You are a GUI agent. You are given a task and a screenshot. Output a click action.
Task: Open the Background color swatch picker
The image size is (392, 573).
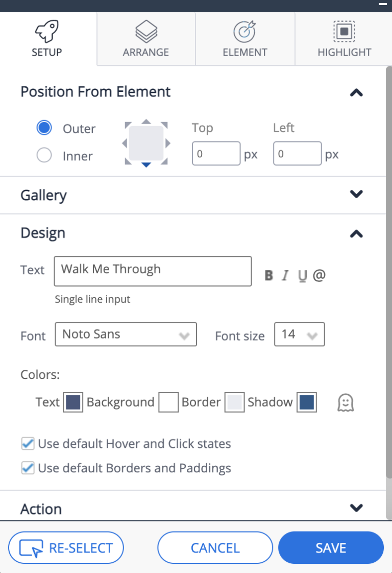(168, 402)
